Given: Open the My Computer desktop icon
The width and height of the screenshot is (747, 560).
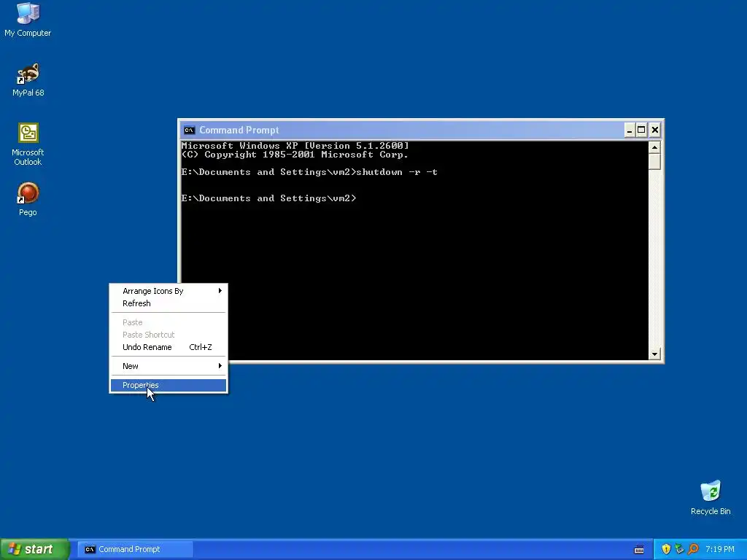Looking at the screenshot, I should coord(28,20).
